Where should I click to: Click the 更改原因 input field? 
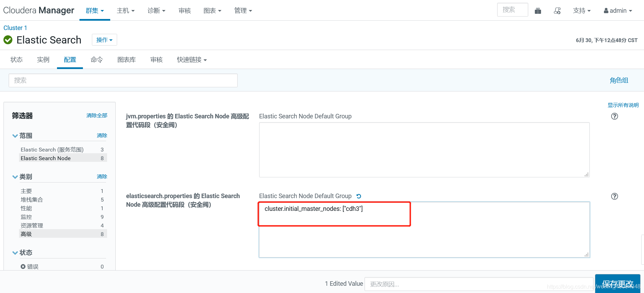pyautogui.click(x=479, y=284)
